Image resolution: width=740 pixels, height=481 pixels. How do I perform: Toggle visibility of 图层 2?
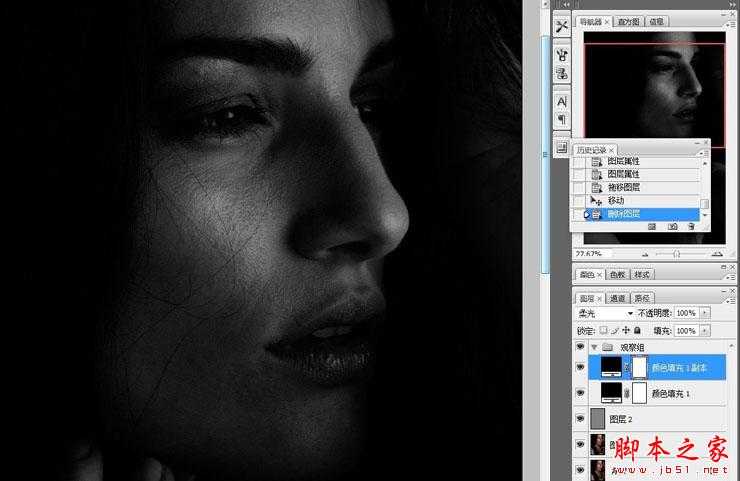pyautogui.click(x=581, y=420)
